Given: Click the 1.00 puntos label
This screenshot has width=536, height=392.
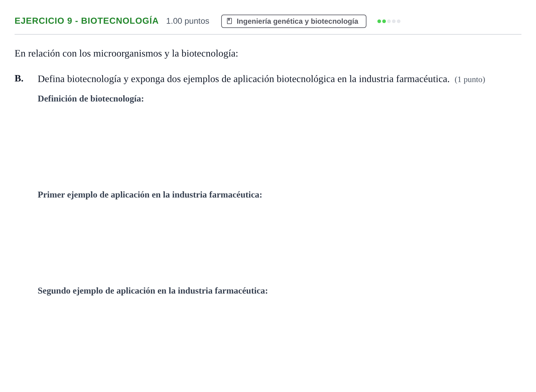Looking at the screenshot, I should point(187,21).
